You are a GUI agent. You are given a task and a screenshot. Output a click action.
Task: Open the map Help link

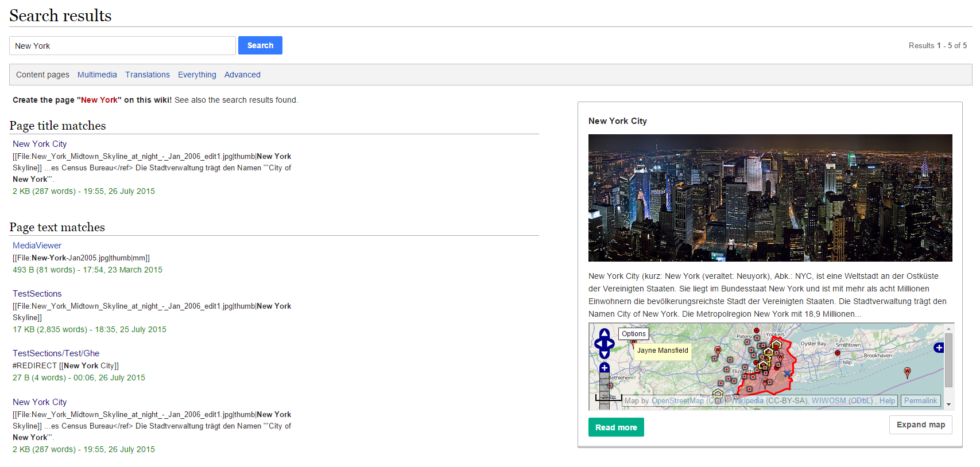[x=887, y=401]
